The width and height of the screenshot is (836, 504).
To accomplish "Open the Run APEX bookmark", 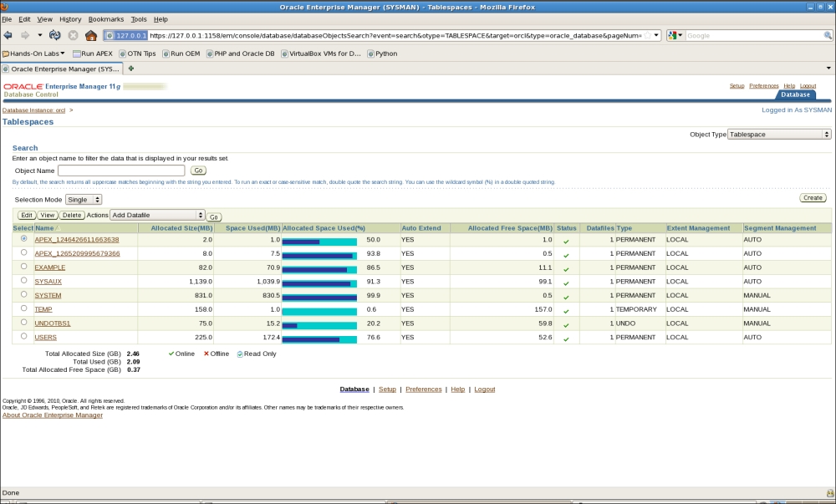I will (x=93, y=53).
